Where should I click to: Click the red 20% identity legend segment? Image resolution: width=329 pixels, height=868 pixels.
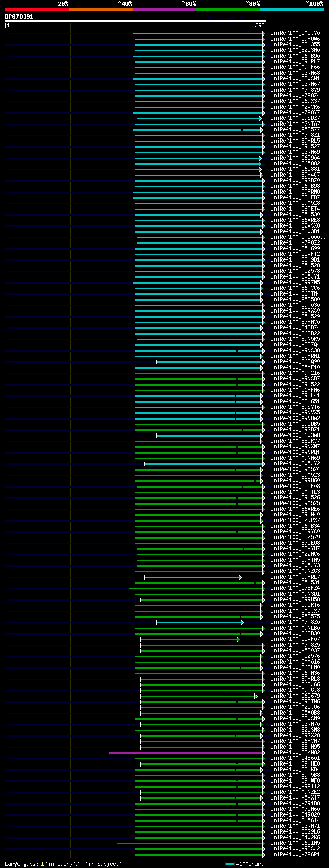click(36, 9)
